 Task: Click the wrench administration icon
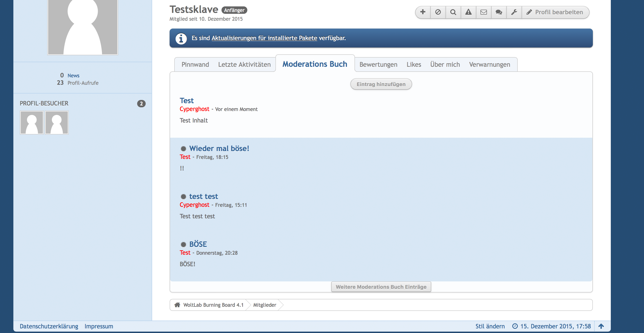tap(514, 12)
